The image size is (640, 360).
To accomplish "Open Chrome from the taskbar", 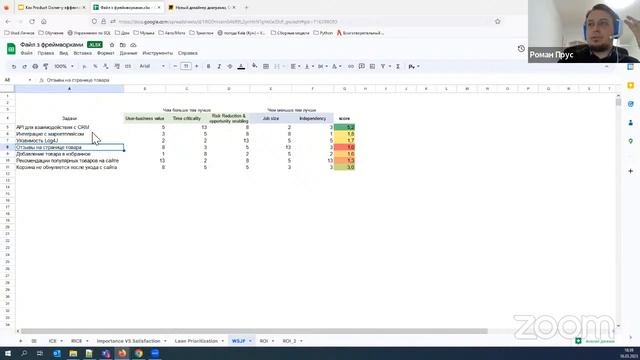I will click(x=139, y=353).
